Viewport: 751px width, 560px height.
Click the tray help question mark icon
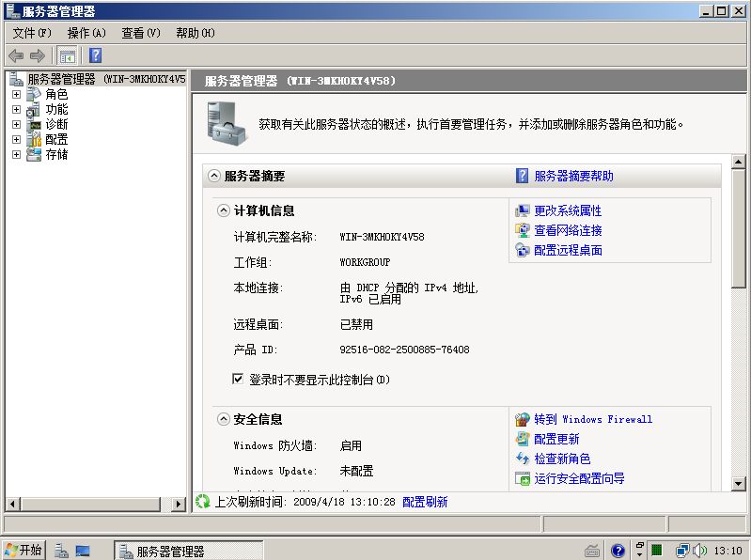618,551
